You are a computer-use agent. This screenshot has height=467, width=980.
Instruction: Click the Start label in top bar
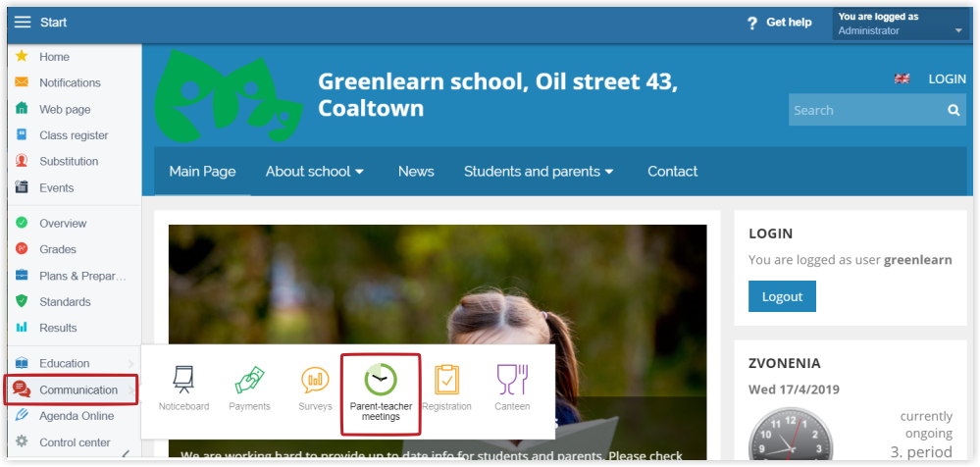tap(54, 22)
